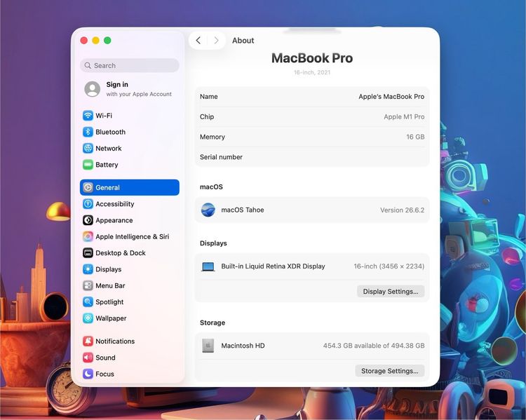
Task: Click the Apple Intelligence & Siri icon
Action: pyautogui.click(x=88, y=236)
